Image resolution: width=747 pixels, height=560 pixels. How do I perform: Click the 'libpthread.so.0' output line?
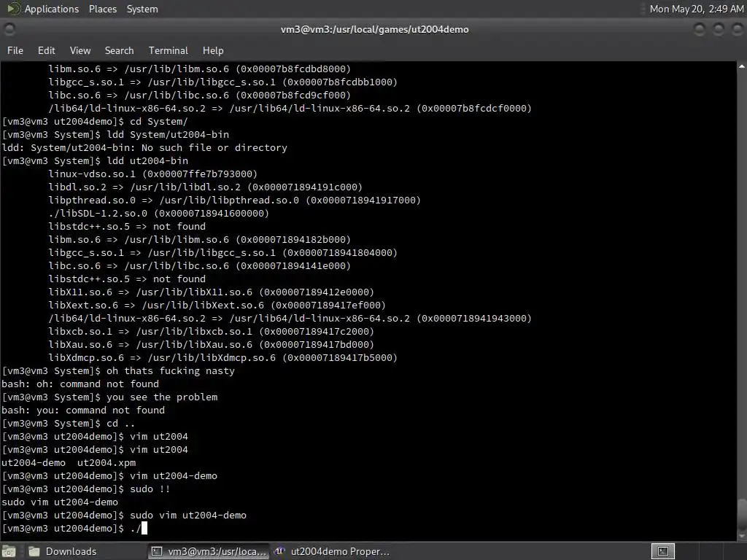tap(234, 200)
